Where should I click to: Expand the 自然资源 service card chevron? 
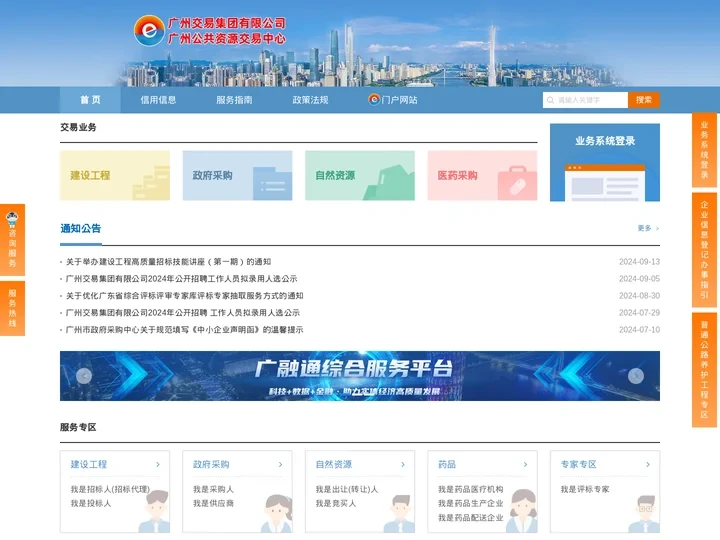pyautogui.click(x=403, y=465)
